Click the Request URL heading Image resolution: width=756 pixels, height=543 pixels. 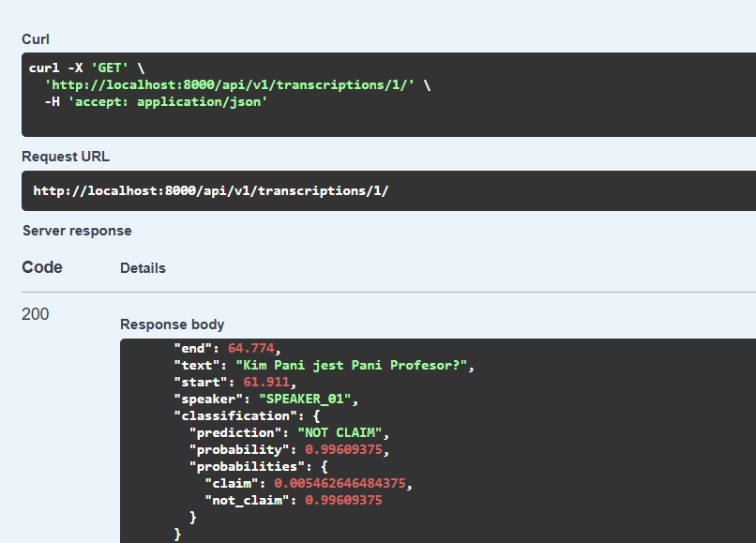coord(66,157)
